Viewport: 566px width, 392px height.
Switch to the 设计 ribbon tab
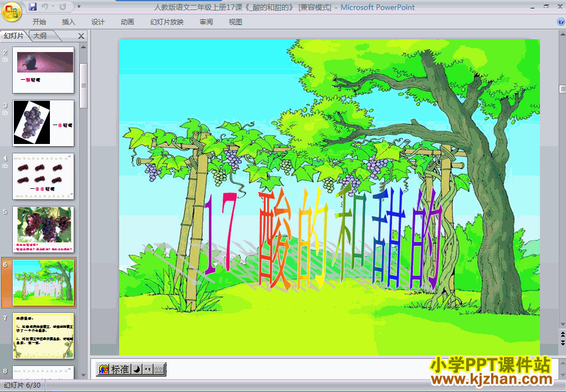(x=98, y=22)
